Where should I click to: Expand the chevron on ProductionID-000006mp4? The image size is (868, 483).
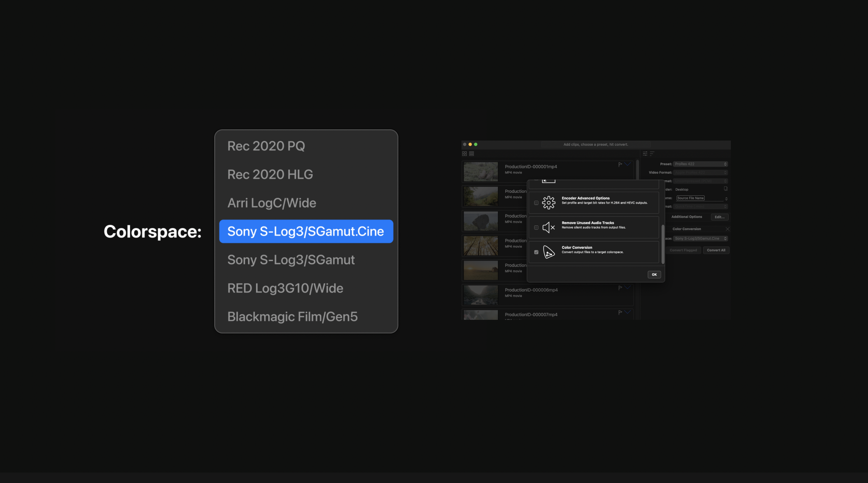(628, 288)
